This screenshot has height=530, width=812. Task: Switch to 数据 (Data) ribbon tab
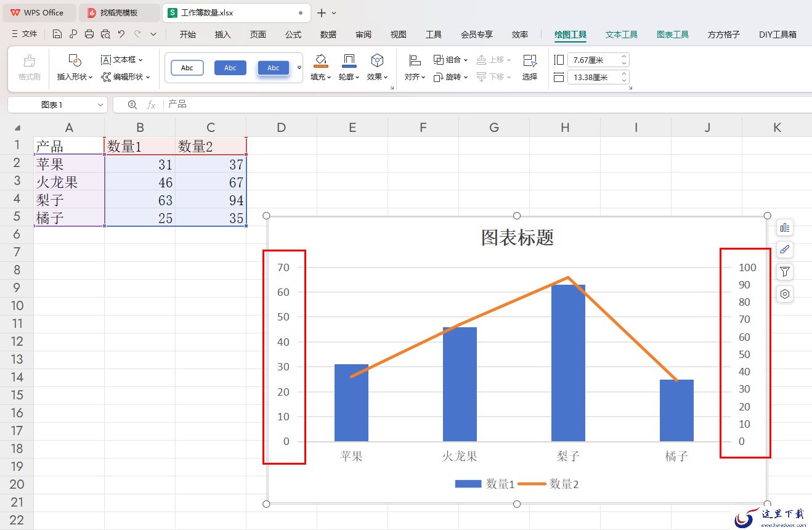[x=328, y=35]
